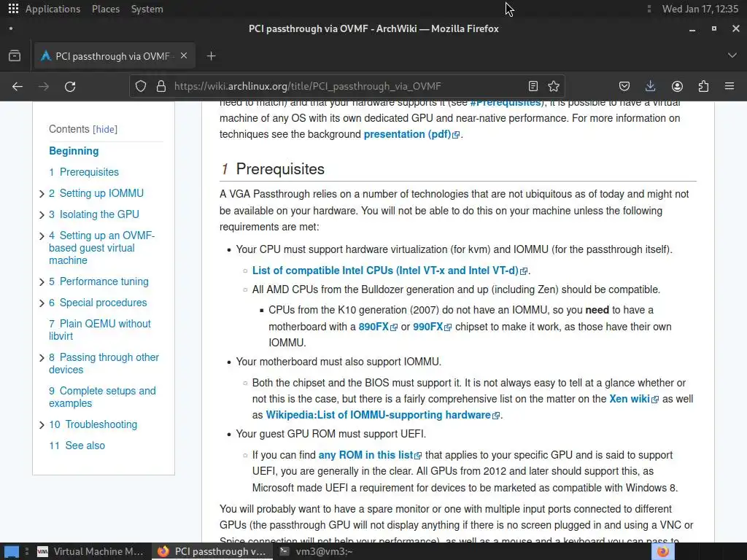Viewport: 747px width, 560px height.
Task: Switch to Virtual Machine Manager window
Action: (90, 551)
